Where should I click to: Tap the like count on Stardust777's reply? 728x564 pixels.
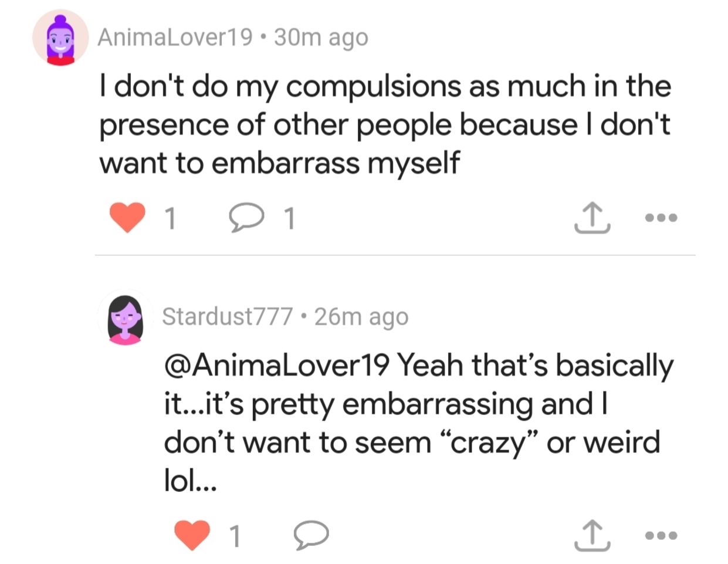(235, 536)
